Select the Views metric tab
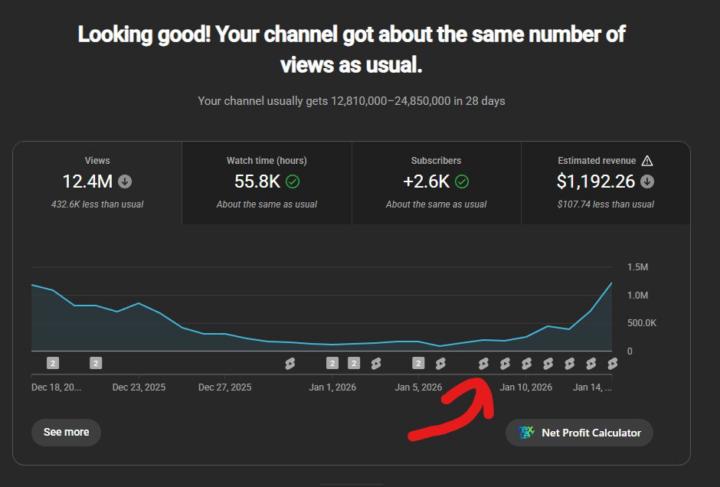720x487 pixels. click(x=97, y=183)
